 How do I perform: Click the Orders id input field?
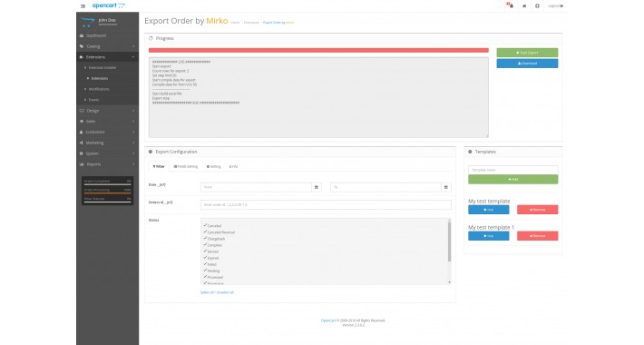pos(326,204)
